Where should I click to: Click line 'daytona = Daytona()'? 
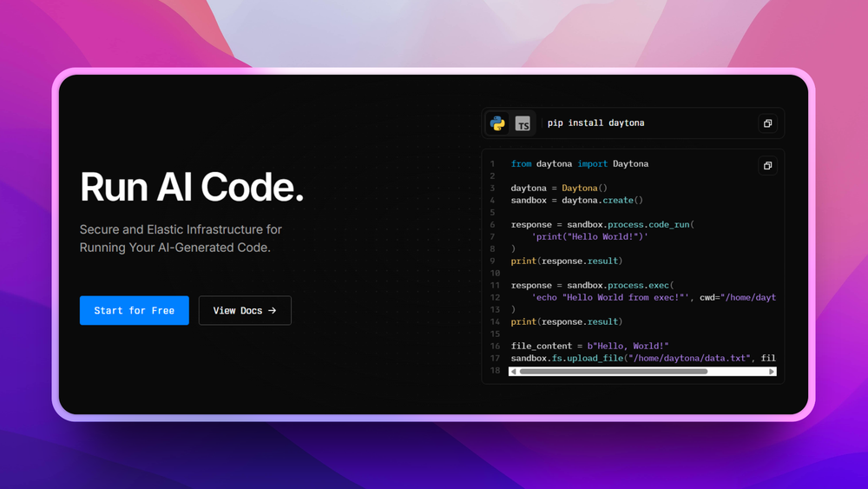coord(559,188)
